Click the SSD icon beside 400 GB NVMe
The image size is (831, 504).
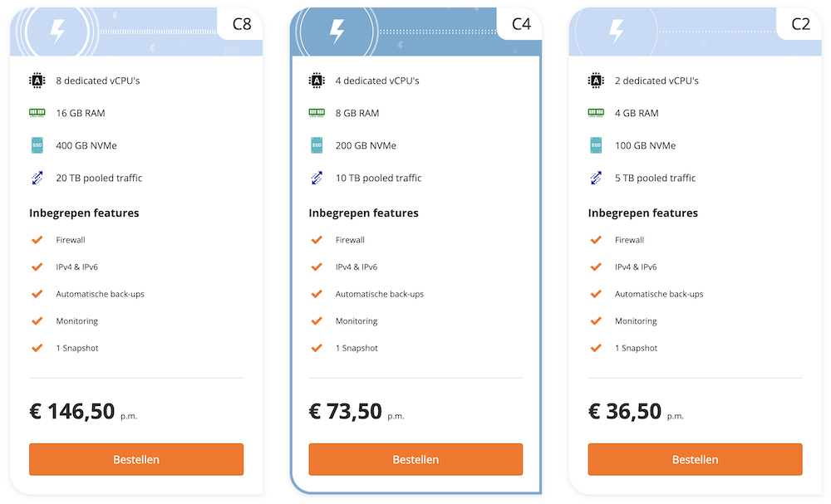coord(37,145)
